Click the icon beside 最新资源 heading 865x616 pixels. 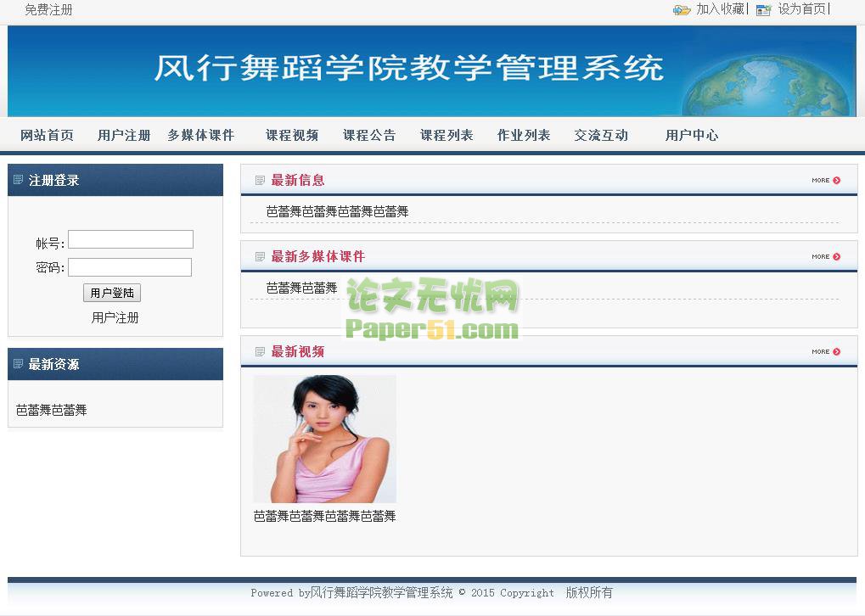click(18, 363)
